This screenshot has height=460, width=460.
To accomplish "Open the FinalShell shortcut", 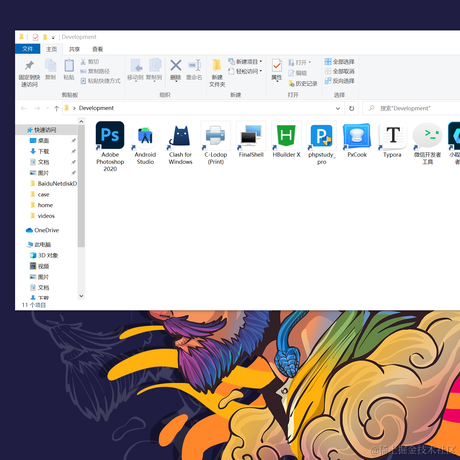I will [x=251, y=140].
